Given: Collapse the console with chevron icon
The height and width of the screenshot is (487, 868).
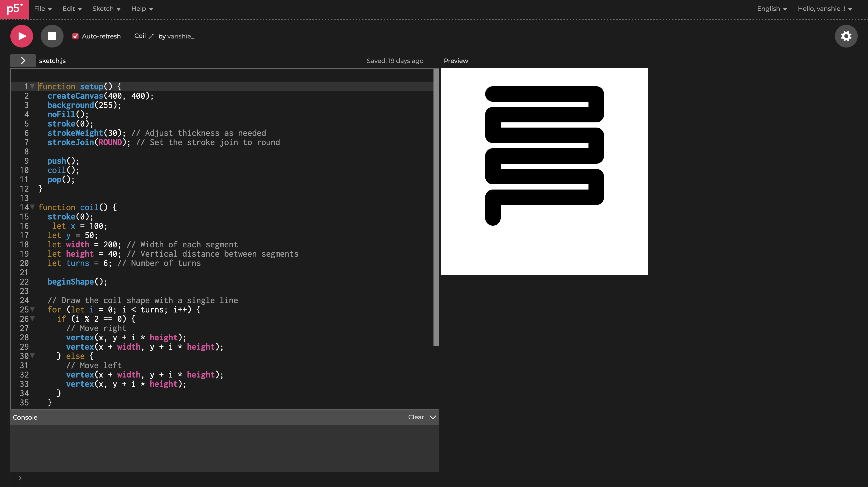Looking at the screenshot, I should click(433, 417).
